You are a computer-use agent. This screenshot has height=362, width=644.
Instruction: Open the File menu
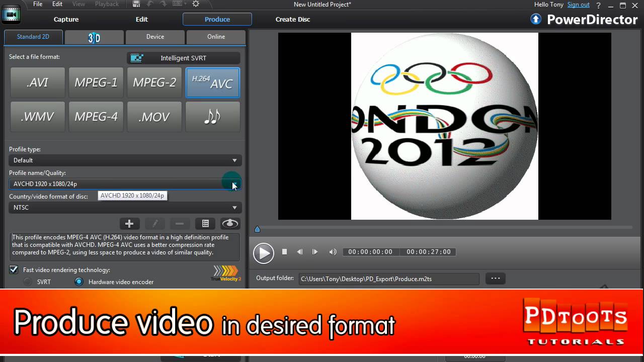[38, 4]
